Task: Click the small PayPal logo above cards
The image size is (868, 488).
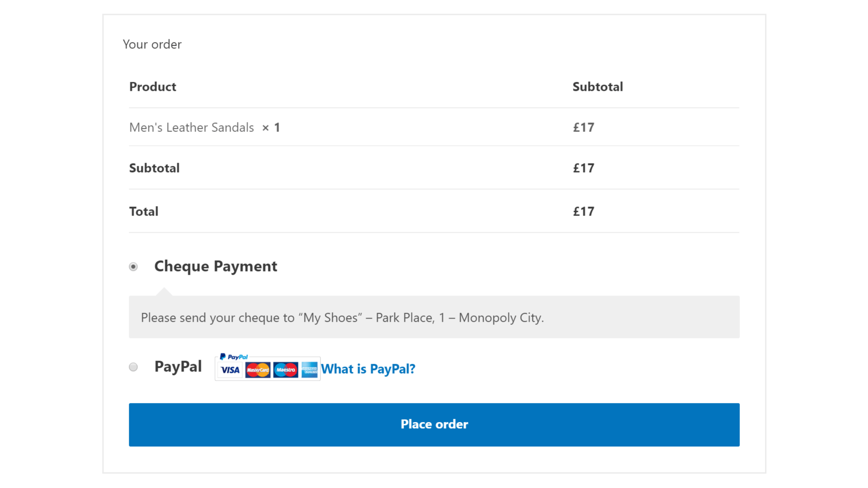Action: 234,357
